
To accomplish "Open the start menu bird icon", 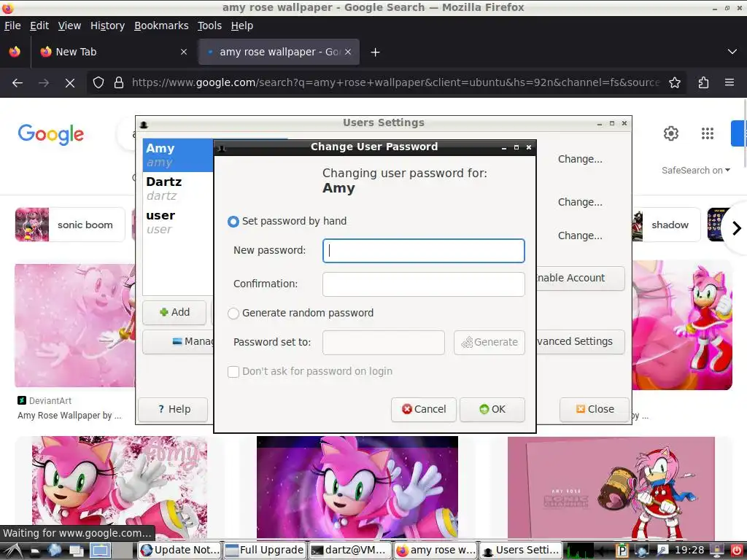I will (x=12, y=551).
